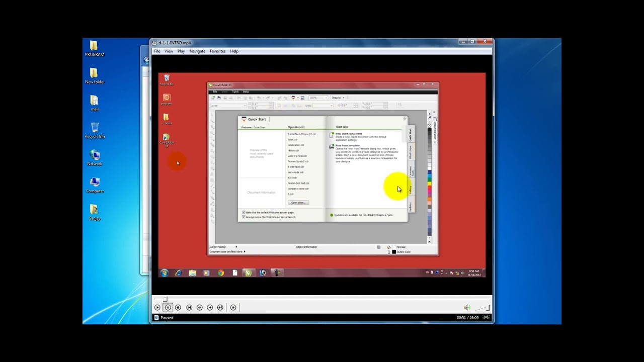Screen dimensions: 644x362
Task: Open the Snap to dropdown in CorelDRAW video
Action: click(338, 98)
